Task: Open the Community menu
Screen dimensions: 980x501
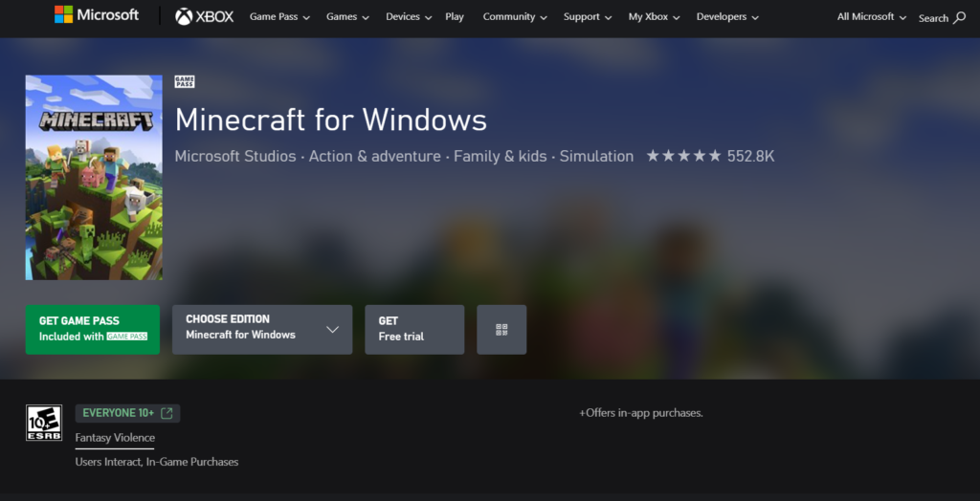Action: coord(515,17)
